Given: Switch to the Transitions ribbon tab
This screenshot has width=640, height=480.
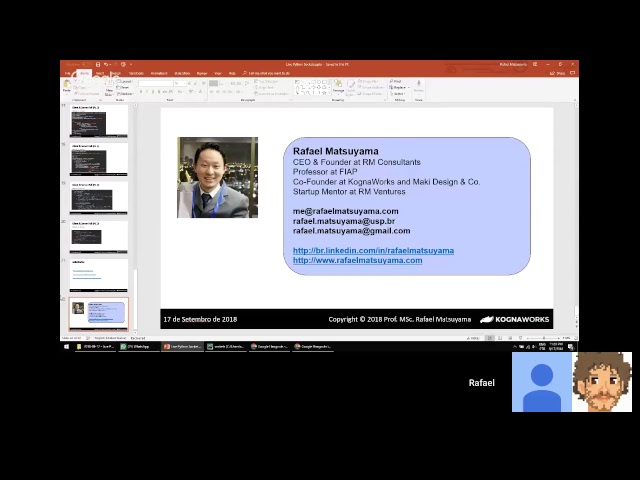Looking at the screenshot, I should pos(136,73).
